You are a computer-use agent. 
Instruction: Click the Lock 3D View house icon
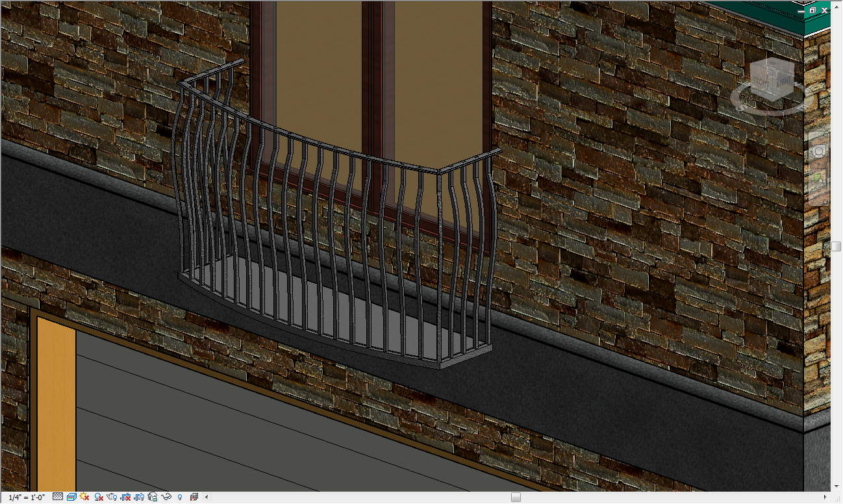(153, 498)
